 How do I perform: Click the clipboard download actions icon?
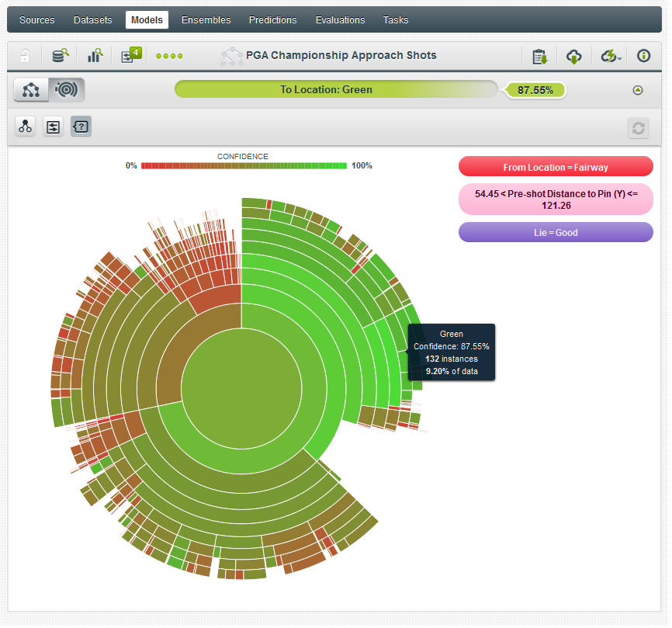click(539, 56)
